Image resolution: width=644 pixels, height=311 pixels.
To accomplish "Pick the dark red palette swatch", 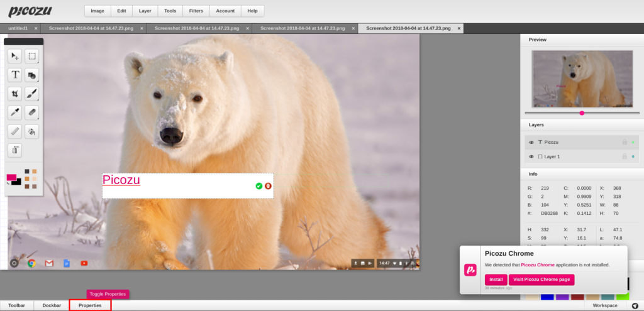I will point(577,296).
